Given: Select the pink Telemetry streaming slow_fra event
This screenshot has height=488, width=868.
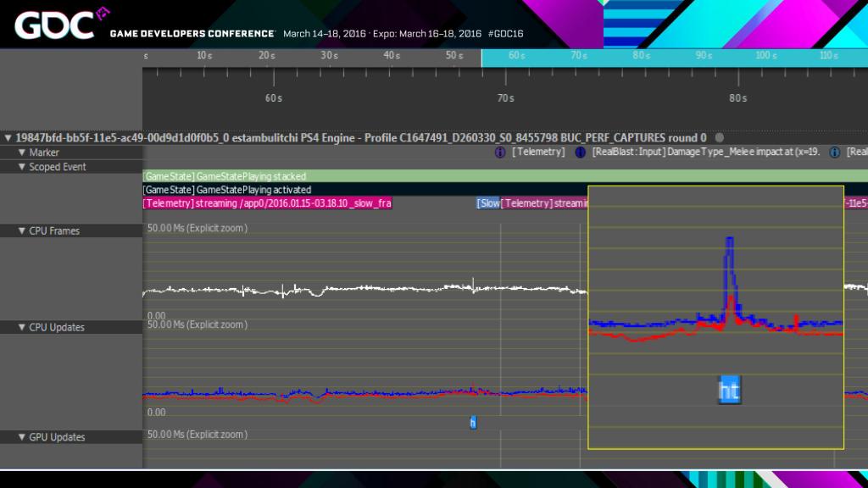Looking at the screenshot, I should [267, 203].
